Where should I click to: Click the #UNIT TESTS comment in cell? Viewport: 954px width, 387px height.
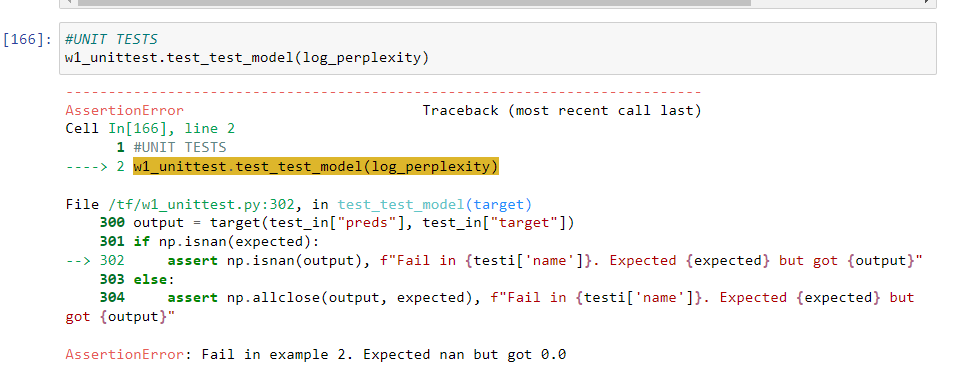point(111,40)
